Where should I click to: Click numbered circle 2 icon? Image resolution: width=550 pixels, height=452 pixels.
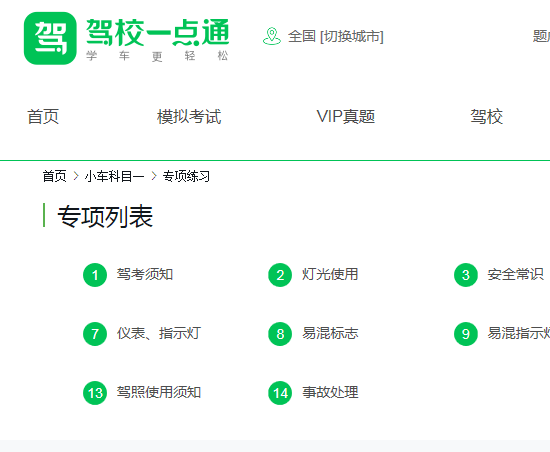click(x=280, y=275)
